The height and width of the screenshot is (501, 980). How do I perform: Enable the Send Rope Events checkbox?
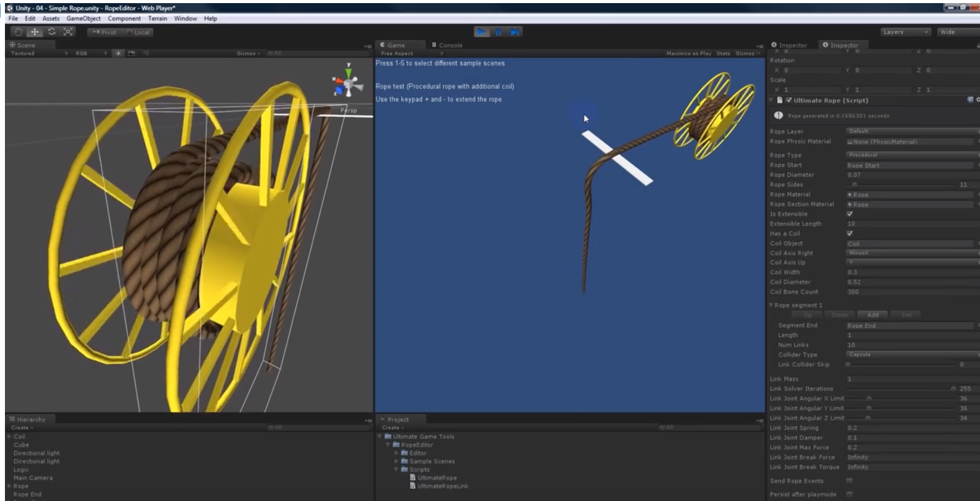pyautogui.click(x=850, y=481)
